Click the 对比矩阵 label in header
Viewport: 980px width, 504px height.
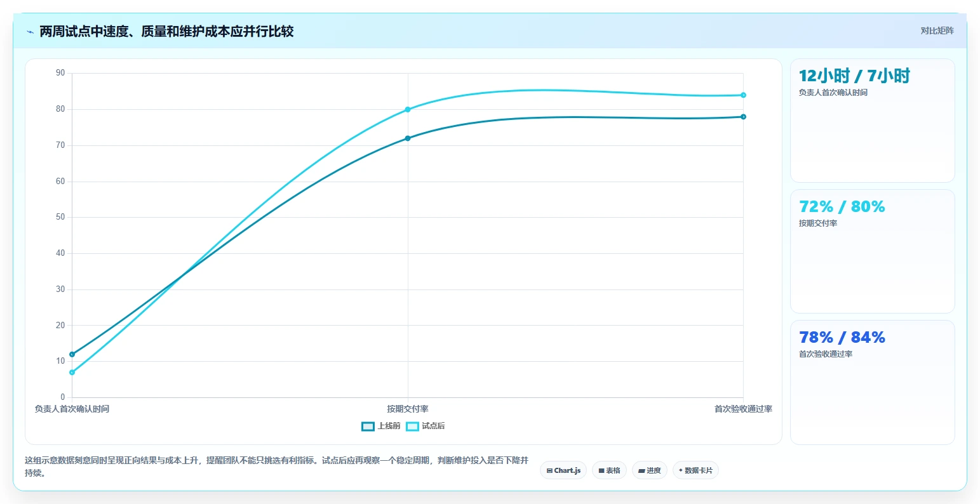click(x=937, y=30)
